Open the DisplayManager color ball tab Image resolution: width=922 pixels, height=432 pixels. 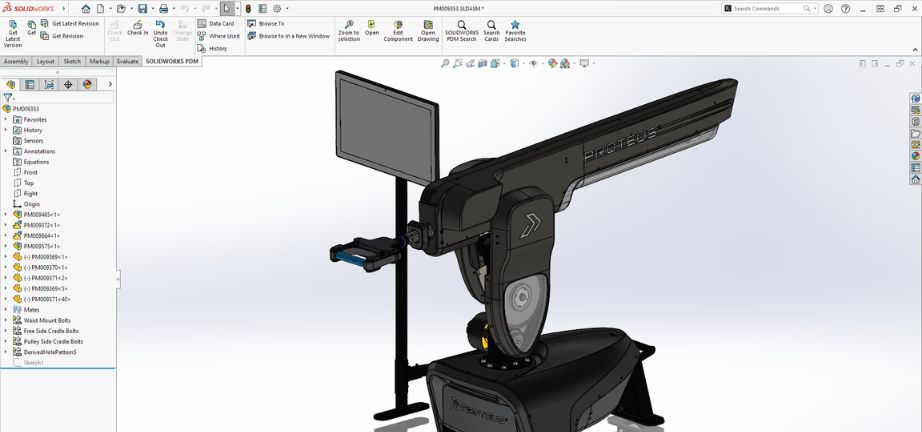pyautogui.click(x=88, y=85)
